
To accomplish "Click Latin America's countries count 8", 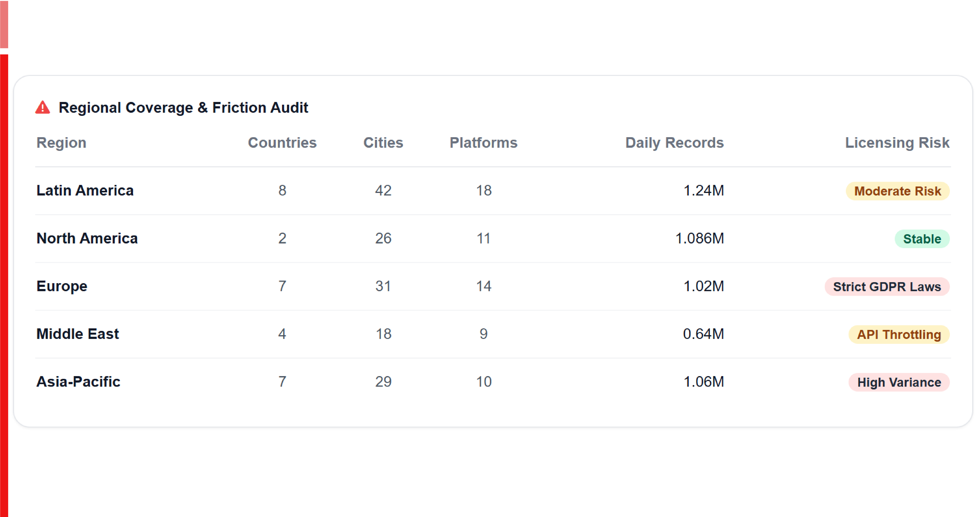I will tap(282, 190).
